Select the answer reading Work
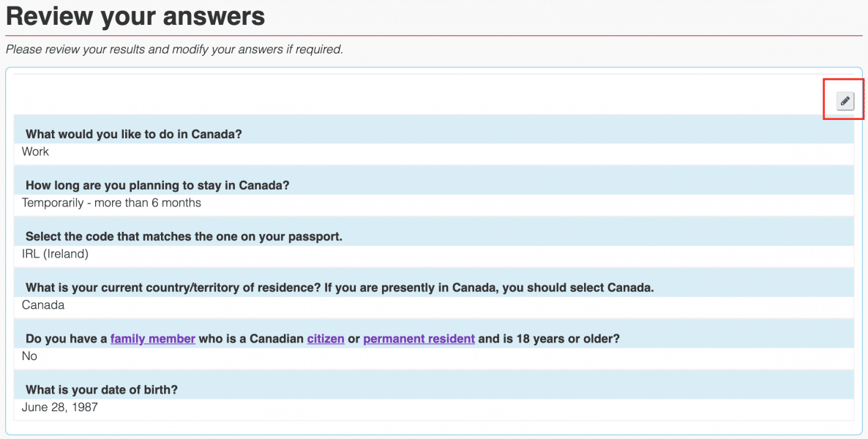 pyautogui.click(x=37, y=151)
